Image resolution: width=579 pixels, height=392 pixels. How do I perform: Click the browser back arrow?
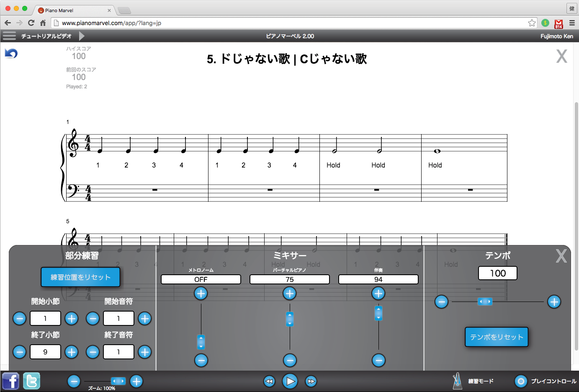(x=8, y=23)
